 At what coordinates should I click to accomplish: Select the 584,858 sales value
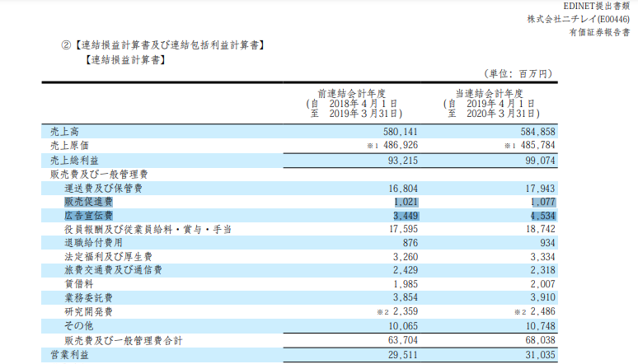click(x=537, y=132)
